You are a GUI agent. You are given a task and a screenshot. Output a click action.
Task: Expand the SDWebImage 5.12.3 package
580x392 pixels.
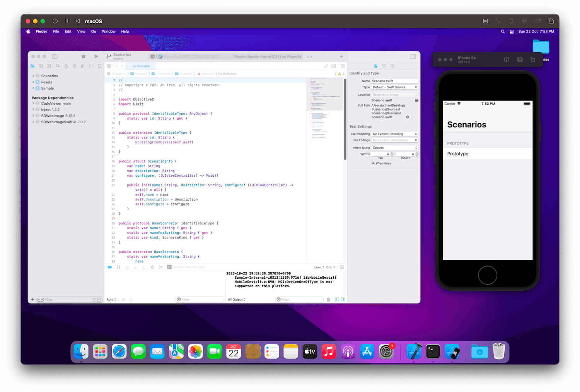[34, 116]
